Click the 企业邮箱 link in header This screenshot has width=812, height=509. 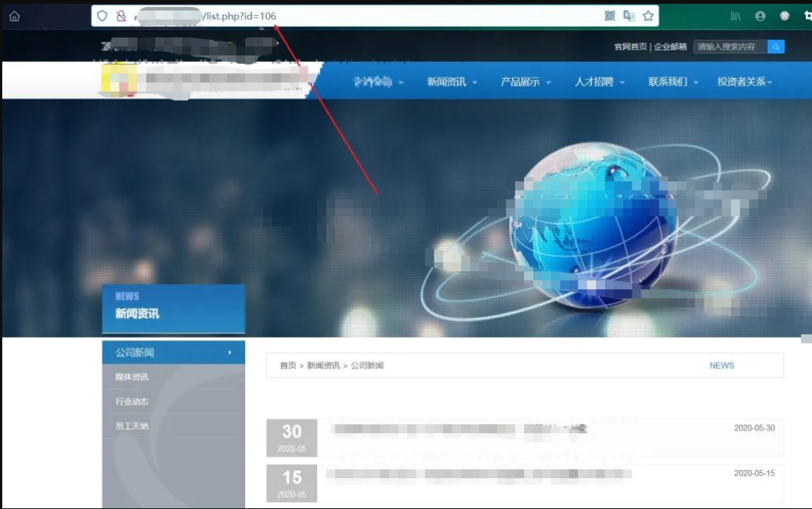pyautogui.click(x=670, y=47)
